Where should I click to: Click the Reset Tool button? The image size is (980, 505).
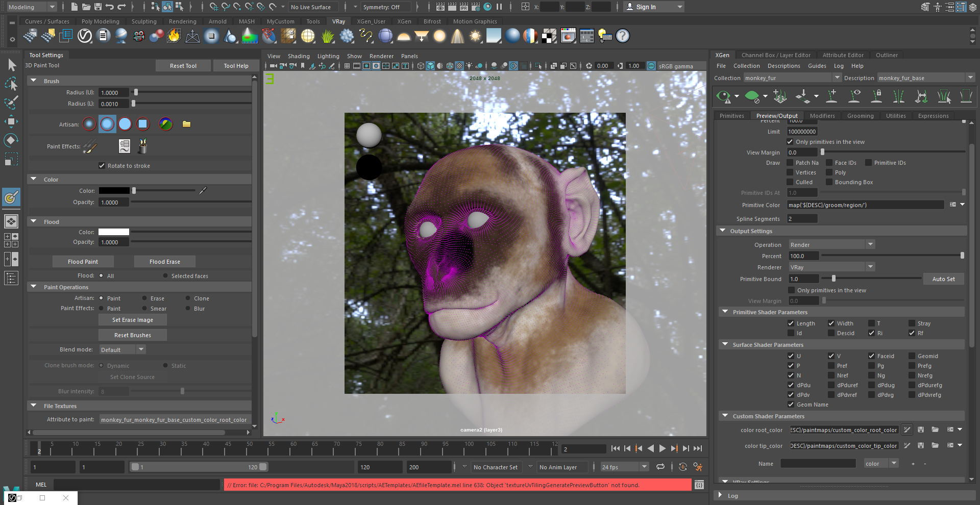183,66
